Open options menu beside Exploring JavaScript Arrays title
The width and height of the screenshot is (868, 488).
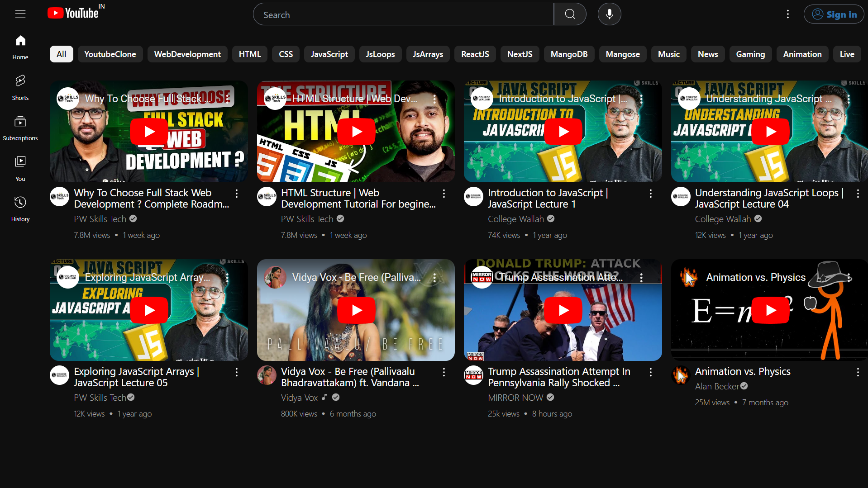(237, 372)
